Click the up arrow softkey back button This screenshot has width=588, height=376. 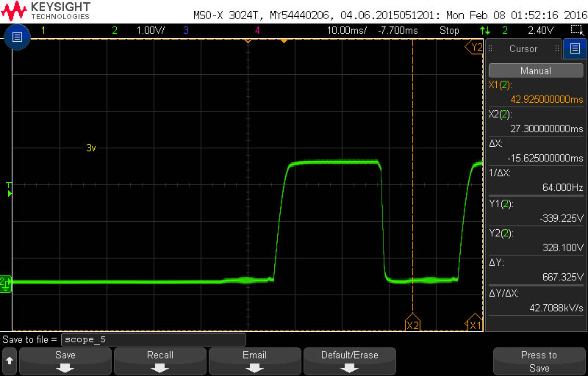coord(10,361)
